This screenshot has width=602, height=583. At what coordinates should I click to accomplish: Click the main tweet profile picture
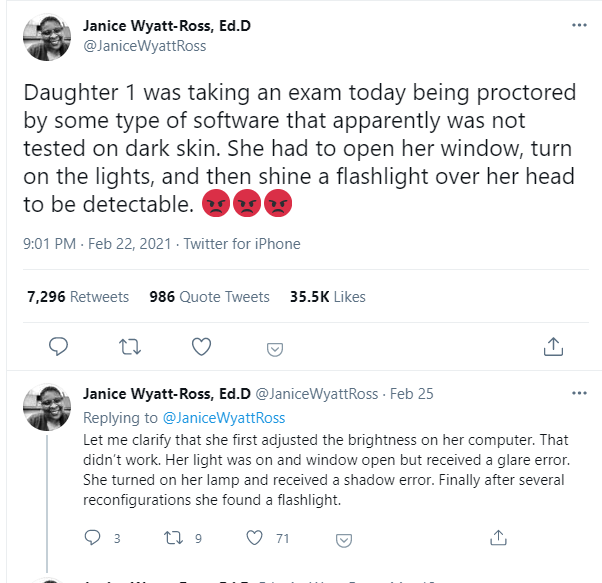(46, 35)
